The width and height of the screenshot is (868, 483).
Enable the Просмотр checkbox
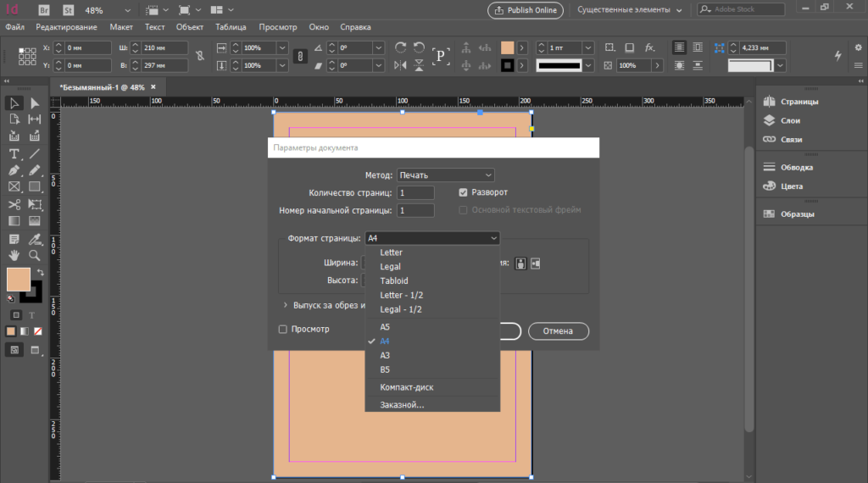click(x=283, y=329)
